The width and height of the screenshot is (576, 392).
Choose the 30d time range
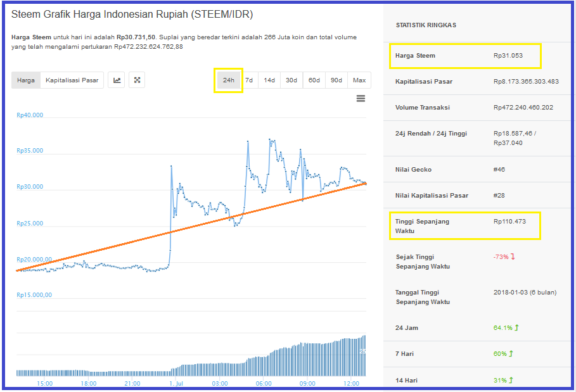tap(291, 80)
